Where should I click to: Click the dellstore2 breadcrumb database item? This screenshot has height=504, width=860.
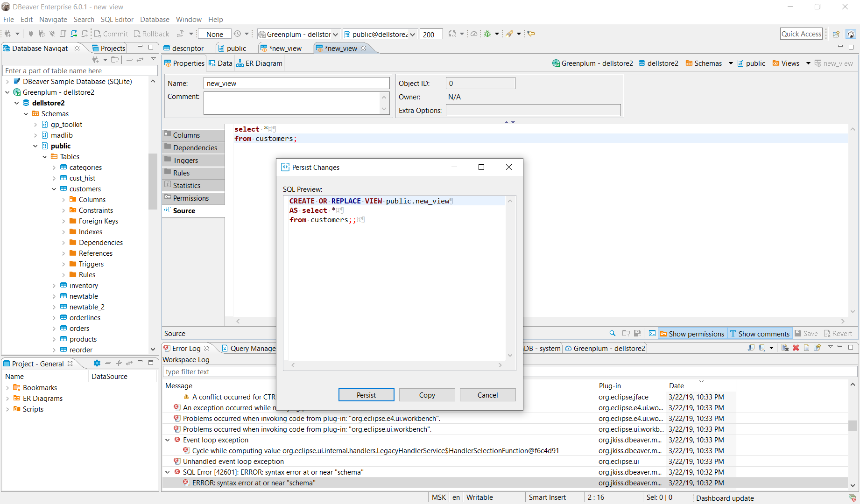(658, 63)
